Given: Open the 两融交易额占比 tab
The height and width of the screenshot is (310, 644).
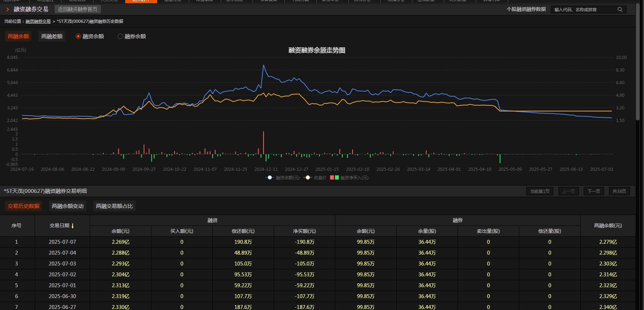Looking at the screenshot, I should 114,206.
